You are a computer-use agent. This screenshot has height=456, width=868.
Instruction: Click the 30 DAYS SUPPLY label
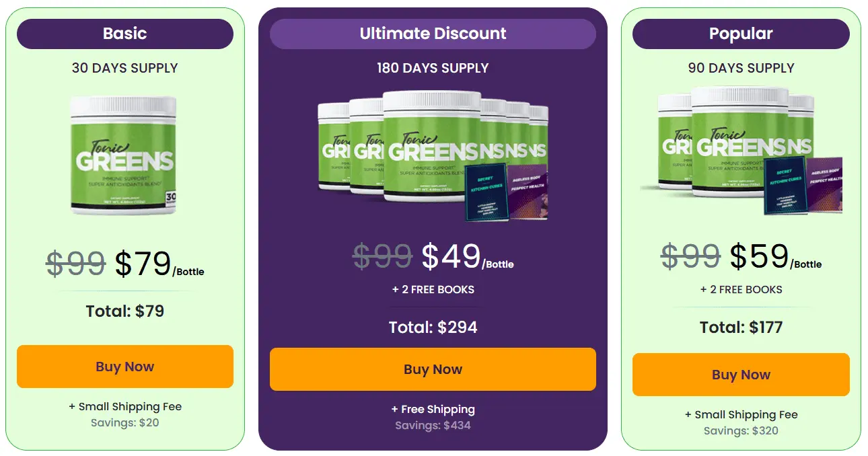click(124, 67)
